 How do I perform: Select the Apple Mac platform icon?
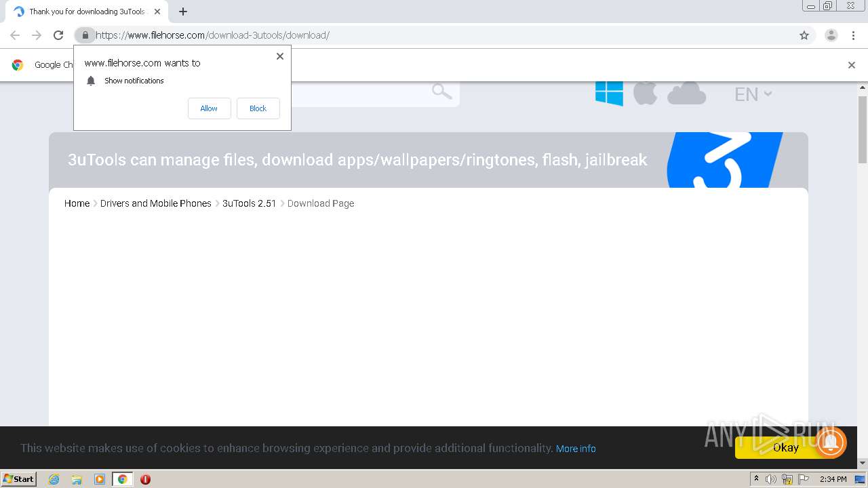click(645, 92)
